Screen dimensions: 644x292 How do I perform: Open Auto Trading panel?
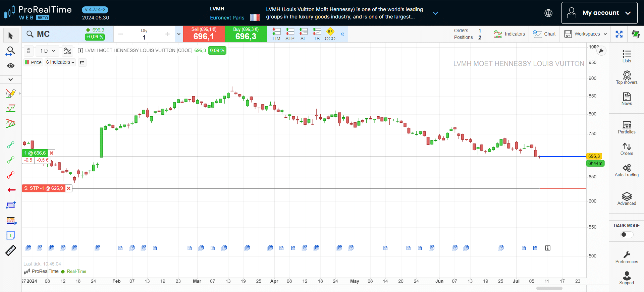coord(627,170)
